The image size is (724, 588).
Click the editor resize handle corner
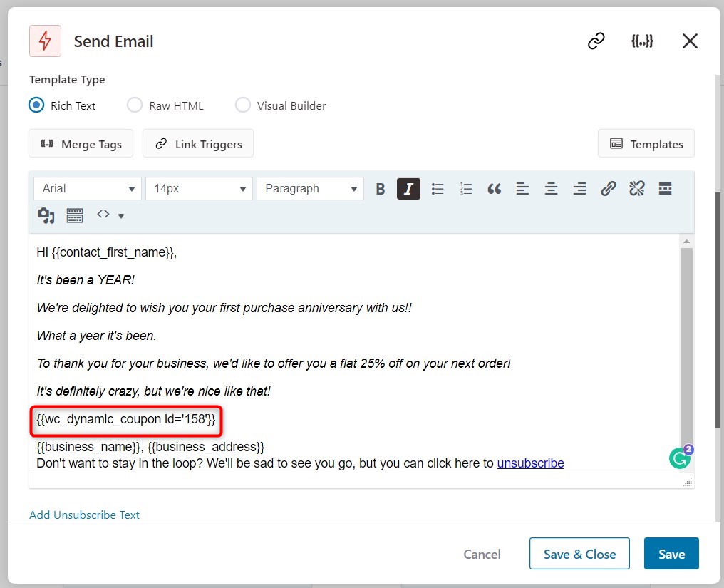tap(688, 482)
